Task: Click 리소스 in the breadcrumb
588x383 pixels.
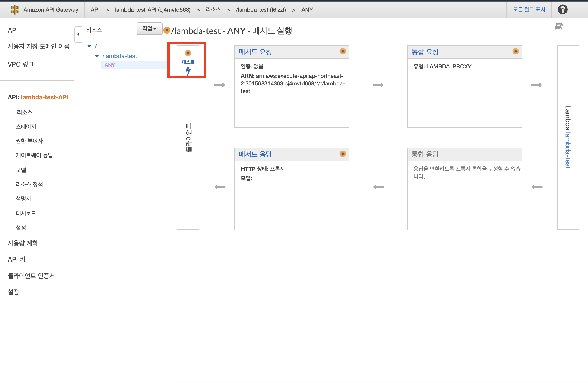Action: coord(213,10)
